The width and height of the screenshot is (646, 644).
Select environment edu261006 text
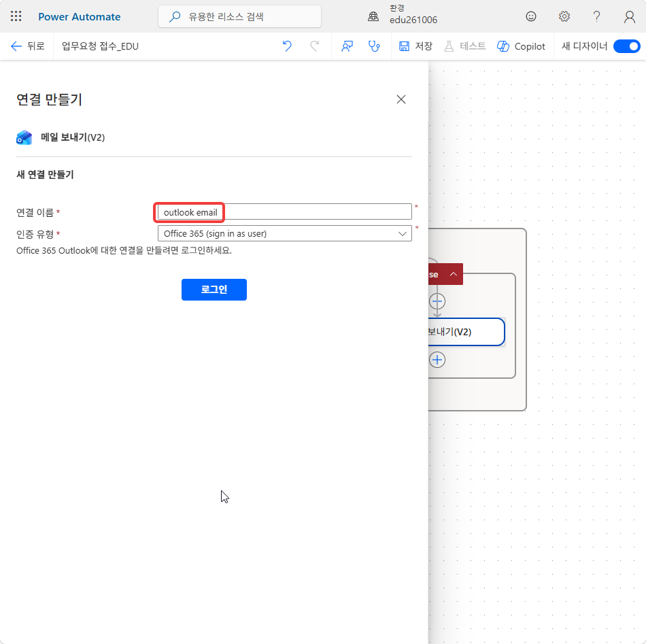coord(413,20)
